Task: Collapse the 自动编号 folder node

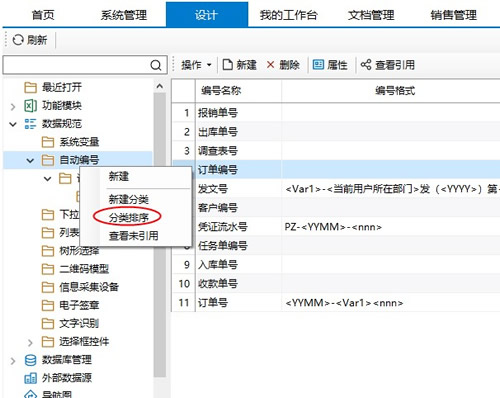Action: (30, 161)
